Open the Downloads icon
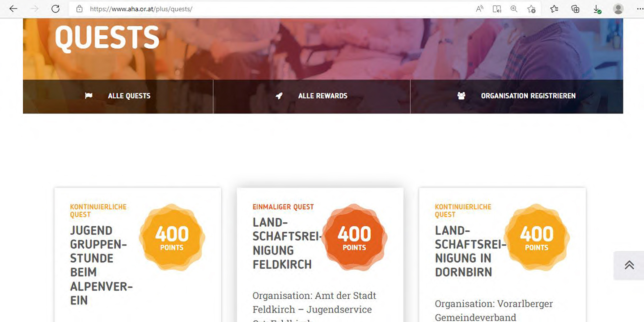Image resolution: width=644 pixels, height=322 pixels. pyautogui.click(x=597, y=9)
